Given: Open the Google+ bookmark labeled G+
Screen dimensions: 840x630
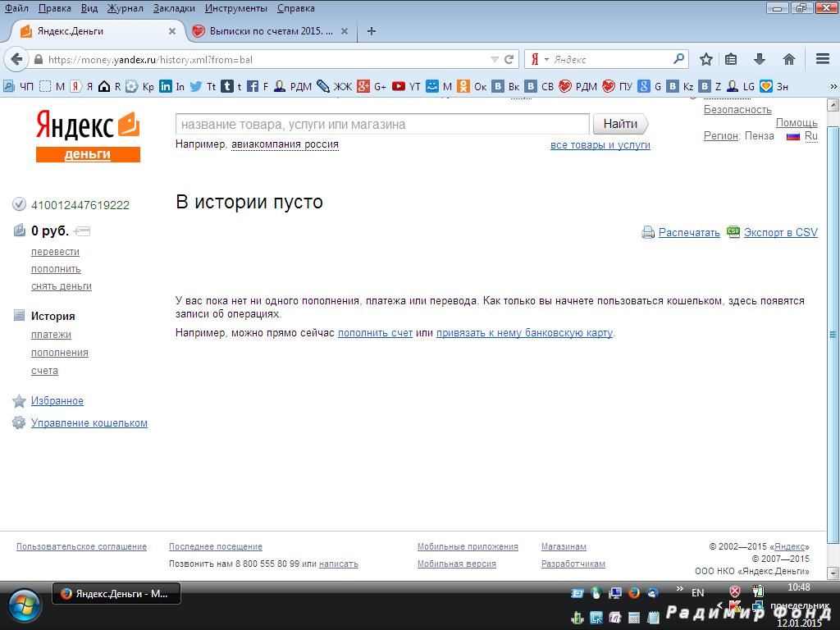Looking at the screenshot, I should tap(372, 86).
